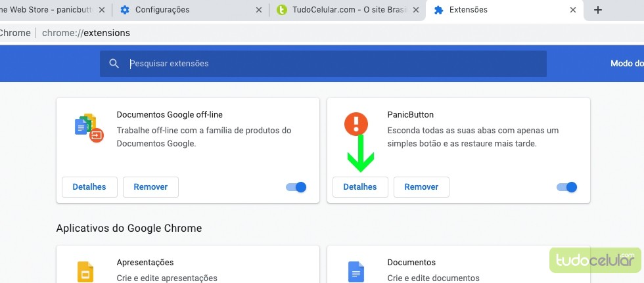Focus the Pesquisar extensões search field

[323, 64]
